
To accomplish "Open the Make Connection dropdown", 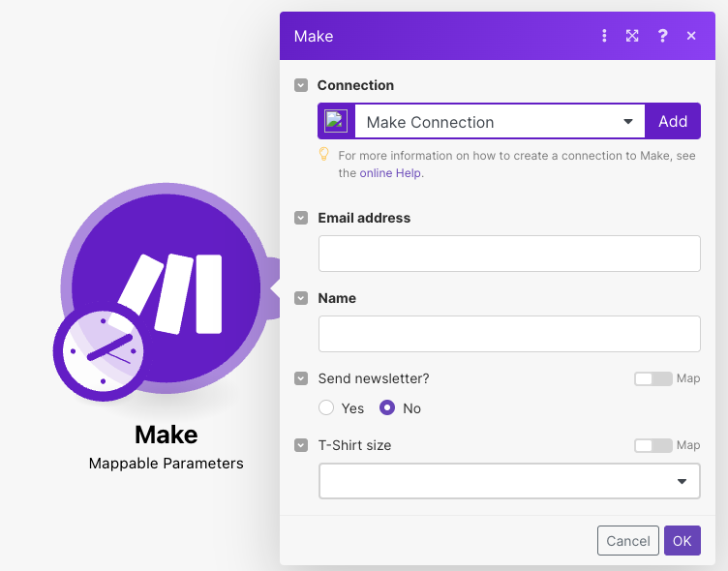I will (500, 122).
